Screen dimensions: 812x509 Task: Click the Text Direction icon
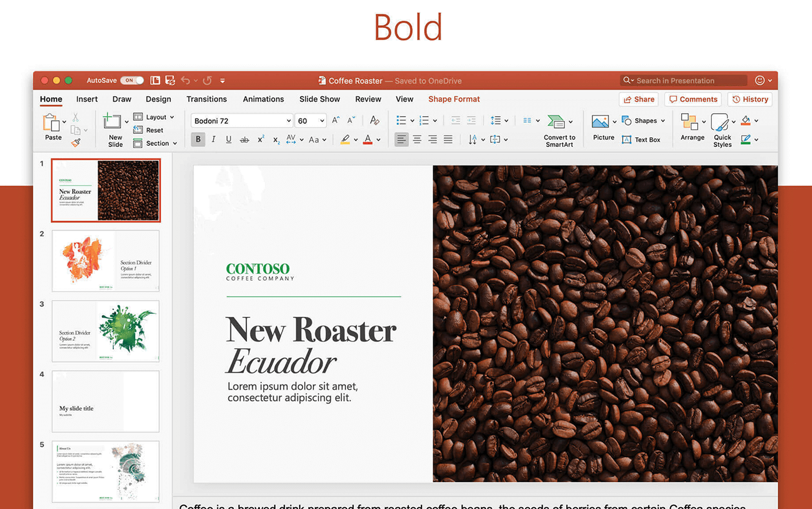pyautogui.click(x=472, y=140)
